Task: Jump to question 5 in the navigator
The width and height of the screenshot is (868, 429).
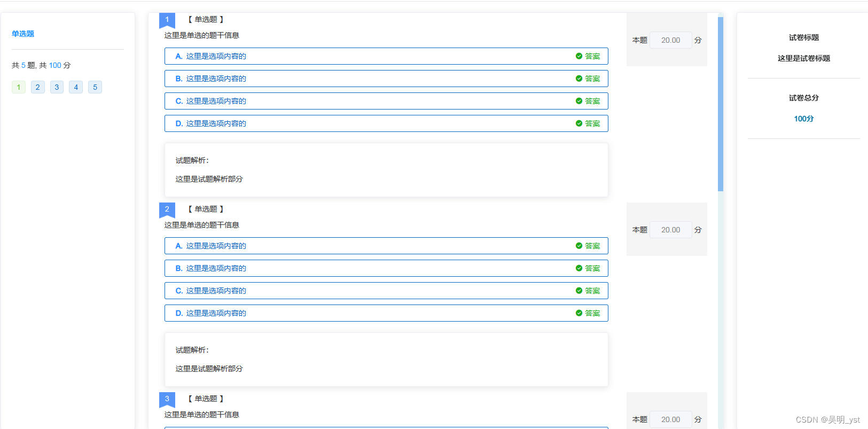Action: click(x=95, y=87)
